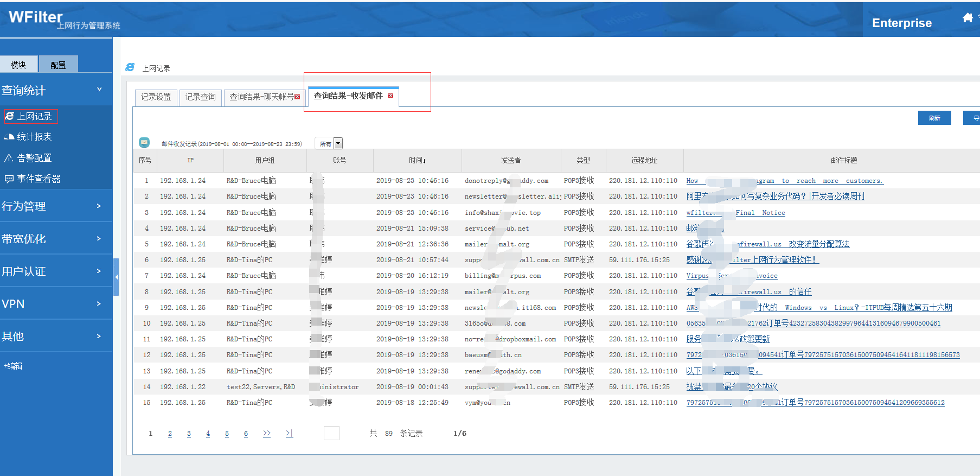Close the 查询结果-收发邮件 tab via red X

click(390, 96)
